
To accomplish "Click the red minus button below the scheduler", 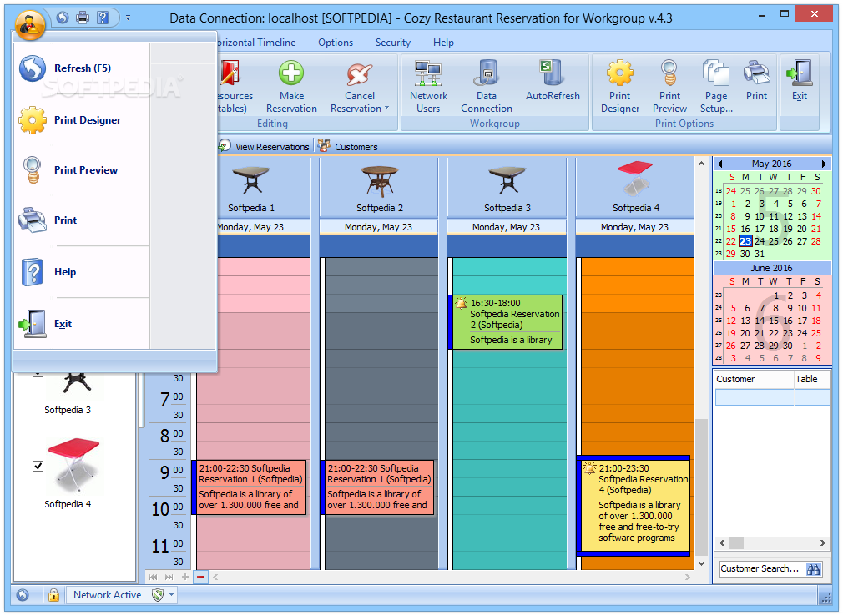I will (200, 578).
